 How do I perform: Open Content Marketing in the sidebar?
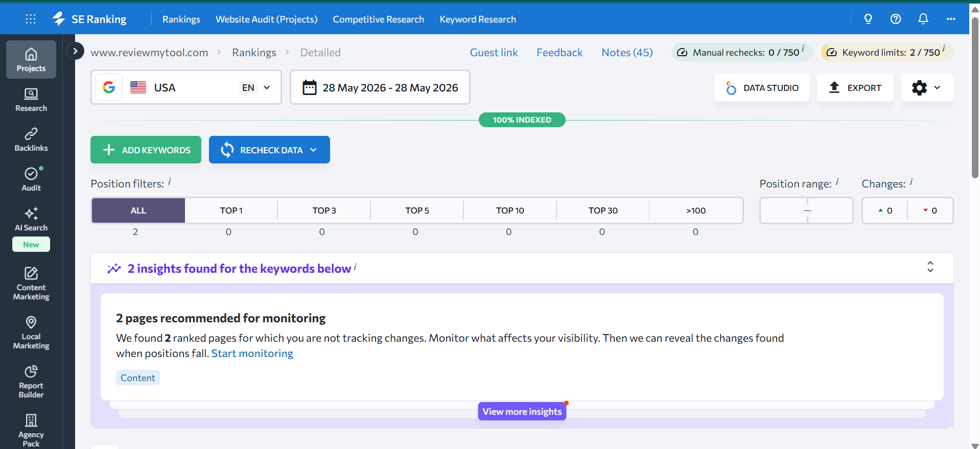click(x=31, y=283)
